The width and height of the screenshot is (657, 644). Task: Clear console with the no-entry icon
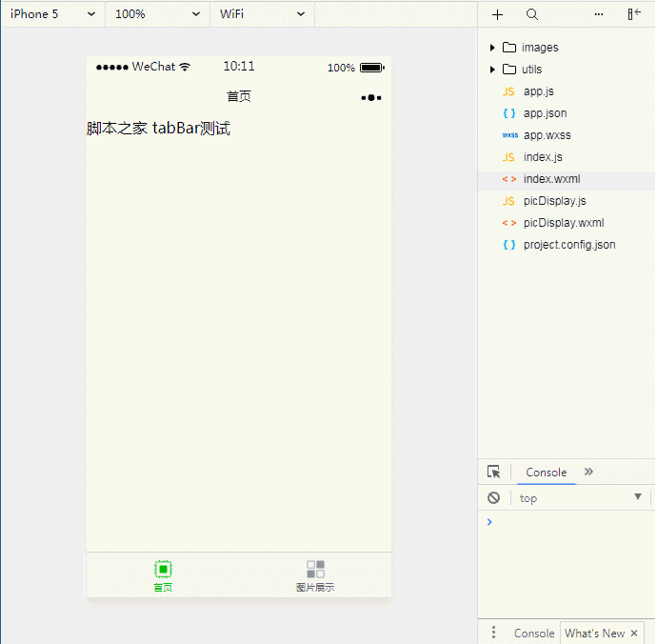point(493,497)
